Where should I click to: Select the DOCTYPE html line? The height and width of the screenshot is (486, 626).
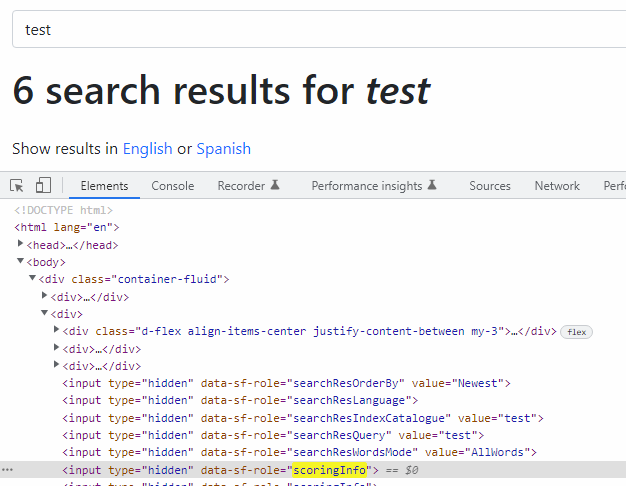63,210
